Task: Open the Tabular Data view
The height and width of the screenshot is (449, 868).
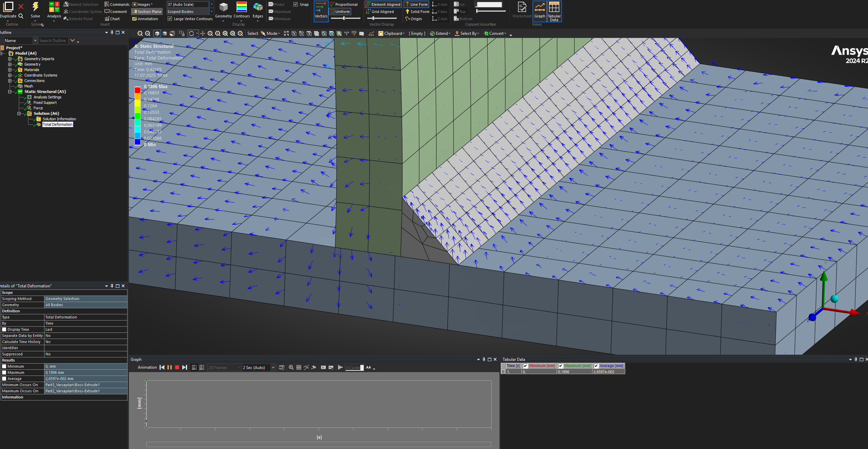Action: [x=554, y=11]
